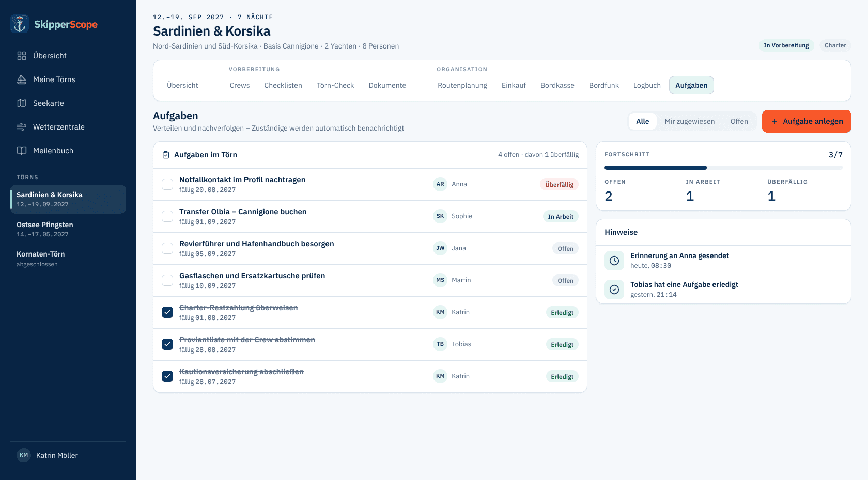Click the SkipperScope anchor logo icon
The height and width of the screenshot is (480, 868).
pyautogui.click(x=20, y=24)
